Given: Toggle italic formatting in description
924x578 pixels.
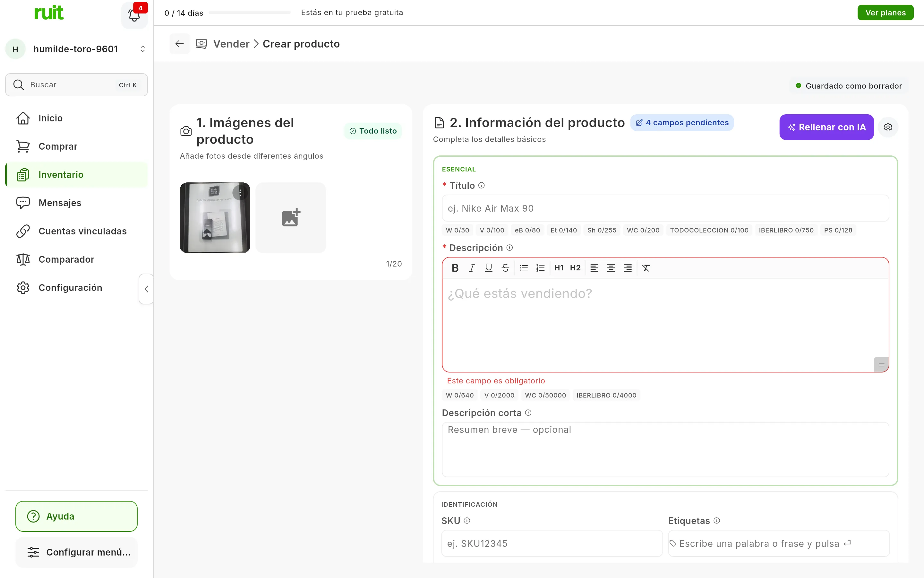Looking at the screenshot, I should pos(472,268).
